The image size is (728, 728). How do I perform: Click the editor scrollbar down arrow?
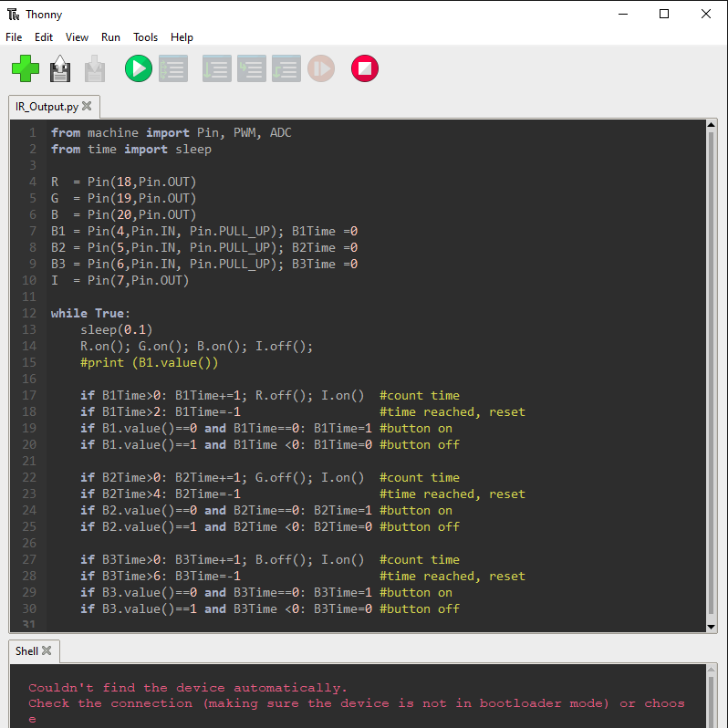(x=711, y=627)
